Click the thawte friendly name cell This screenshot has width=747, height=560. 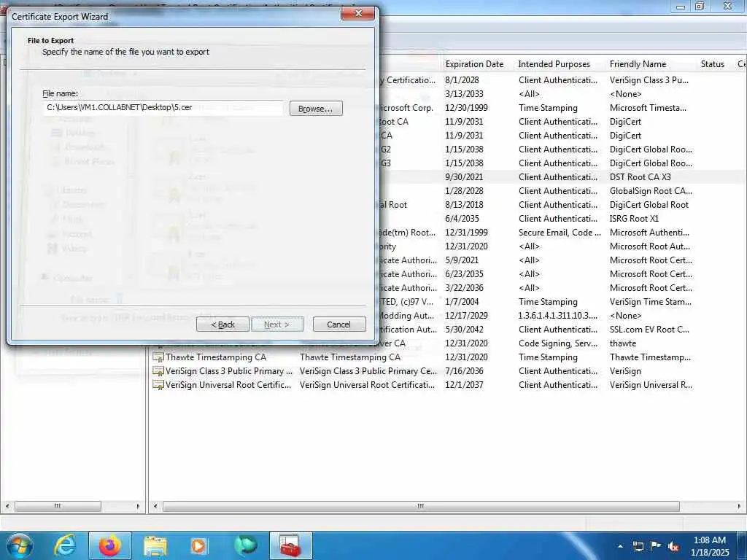623,343
